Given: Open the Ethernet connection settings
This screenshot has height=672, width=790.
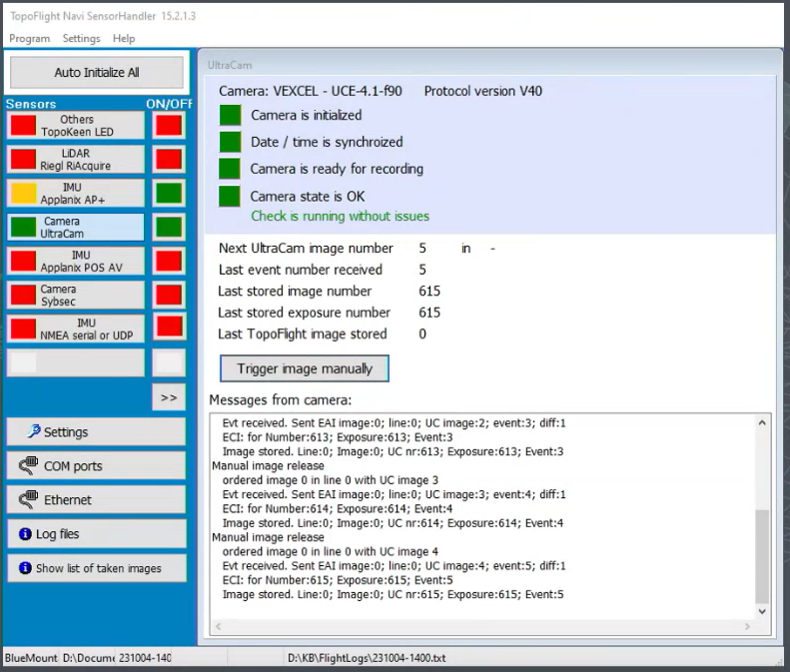Looking at the screenshot, I should pyautogui.click(x=96, y=499).
